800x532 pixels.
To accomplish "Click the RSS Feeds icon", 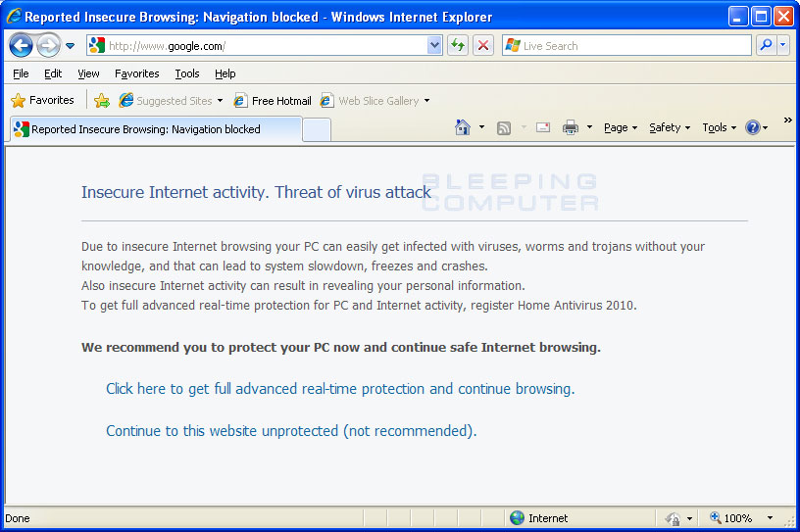I will 504,127.
